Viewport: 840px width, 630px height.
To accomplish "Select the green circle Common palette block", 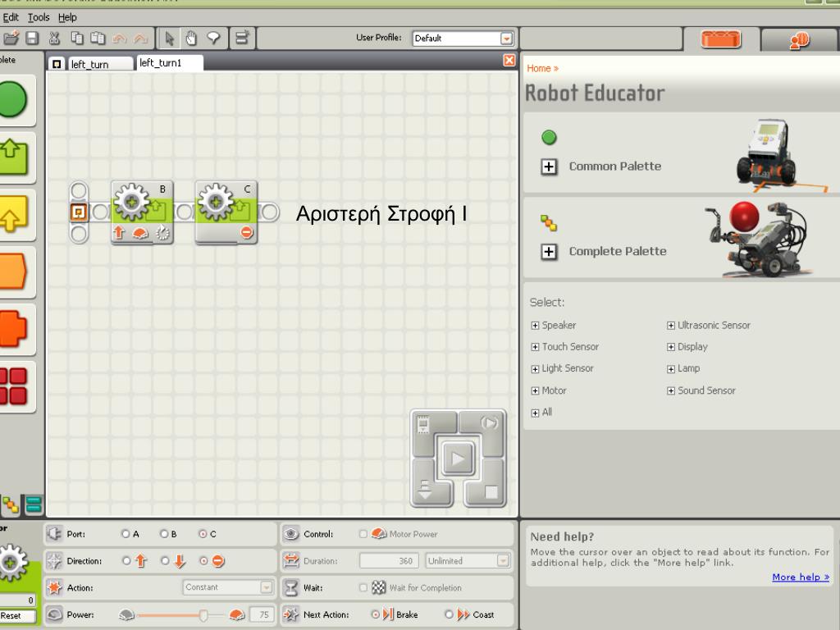I will pos(12,99).
